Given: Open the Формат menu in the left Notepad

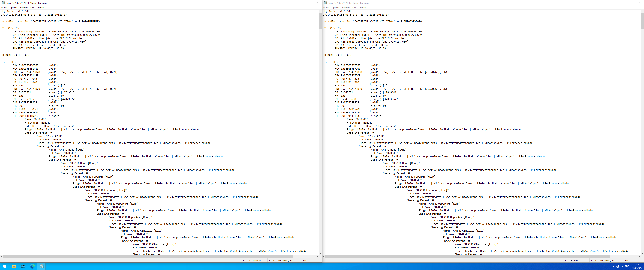Looking at the screenshot, I should [24, 8].
